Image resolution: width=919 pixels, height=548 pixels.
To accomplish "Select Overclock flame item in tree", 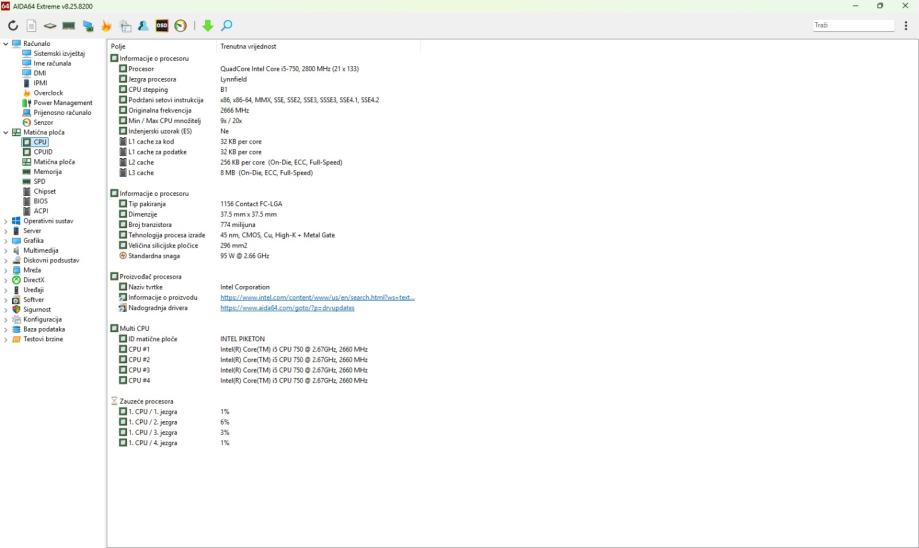I will [43, 93].
